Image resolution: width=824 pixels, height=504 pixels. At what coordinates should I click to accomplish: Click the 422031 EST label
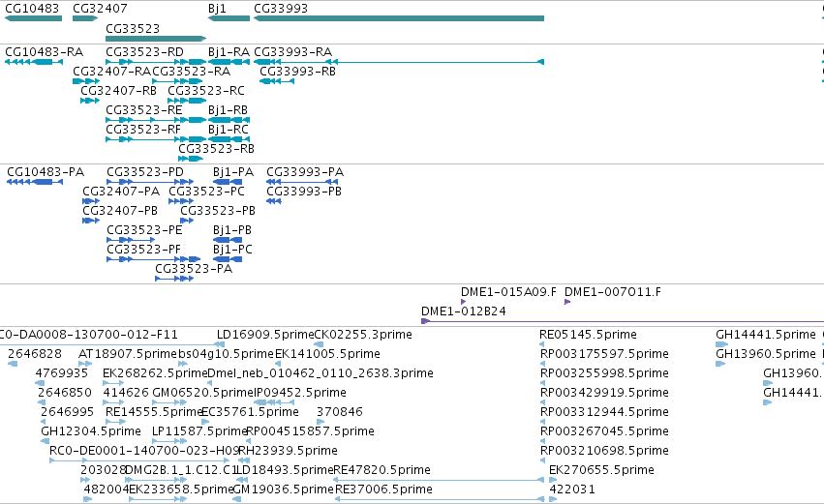tap(572, 490)
